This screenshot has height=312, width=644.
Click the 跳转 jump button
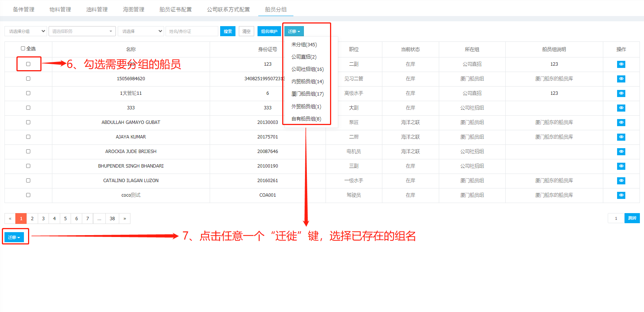632,218
